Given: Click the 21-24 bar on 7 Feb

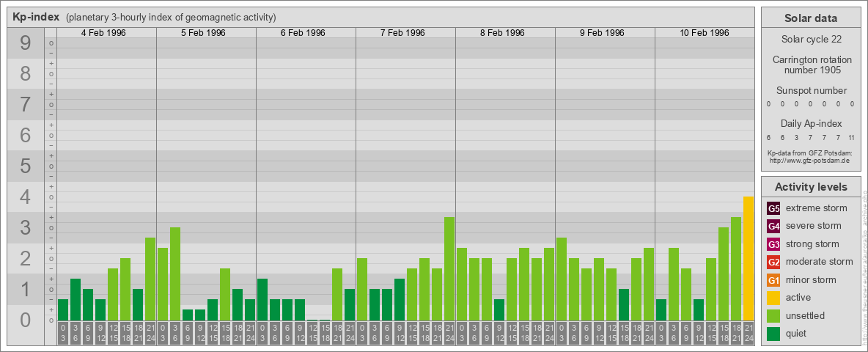Looking at the screenshot, I should 449,268.
